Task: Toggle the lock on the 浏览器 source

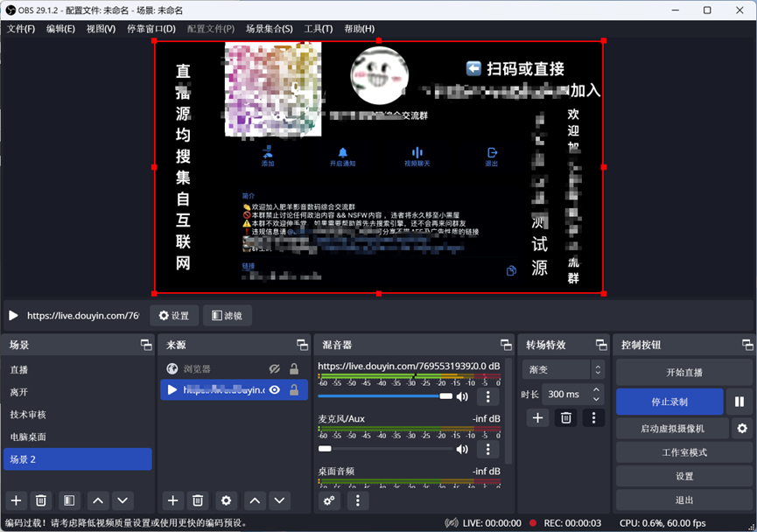Action: click(x=294, y=369)
